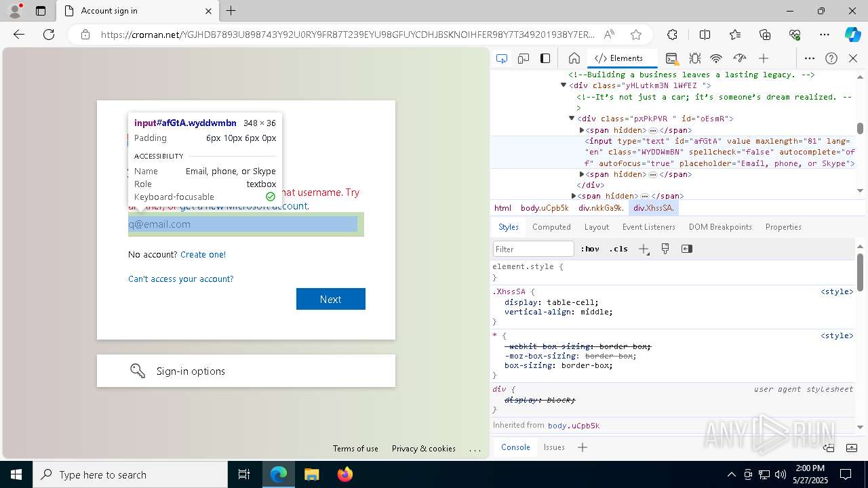Toggle the inspect element picker tool
Screen dimensions: 868x488
[x=502, y=58]
